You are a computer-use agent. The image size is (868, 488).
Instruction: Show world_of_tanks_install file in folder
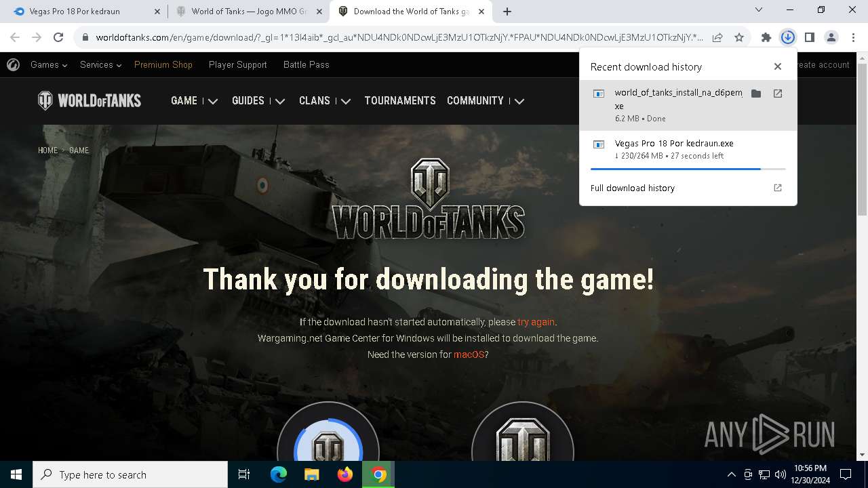pyautogui.click(x=756, y=94)
